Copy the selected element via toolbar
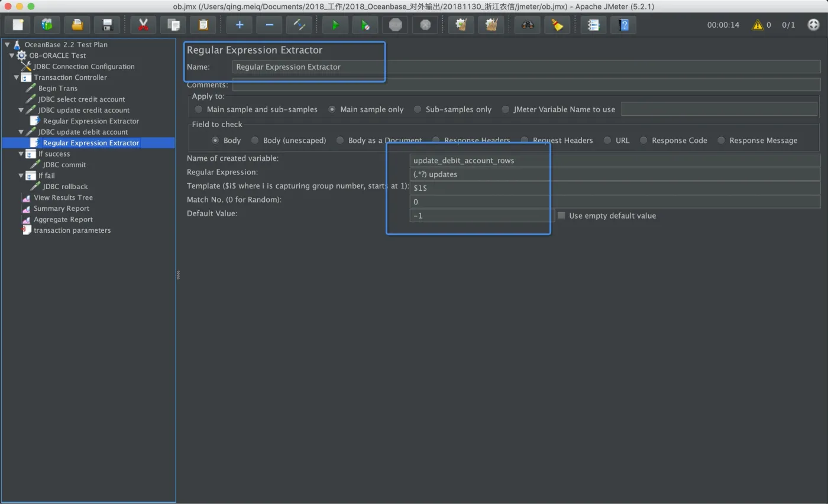The image size is (828, 504). tap(173, 25)
